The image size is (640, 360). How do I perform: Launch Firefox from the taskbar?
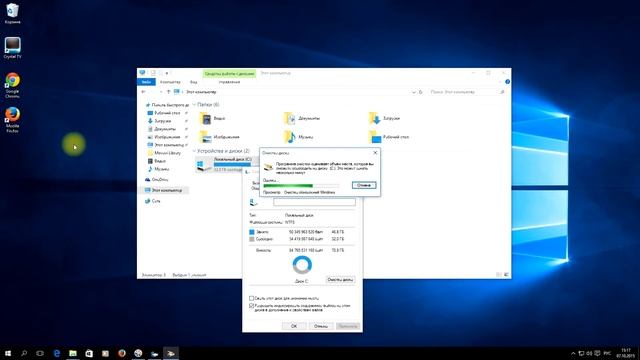tap(122, 353)
